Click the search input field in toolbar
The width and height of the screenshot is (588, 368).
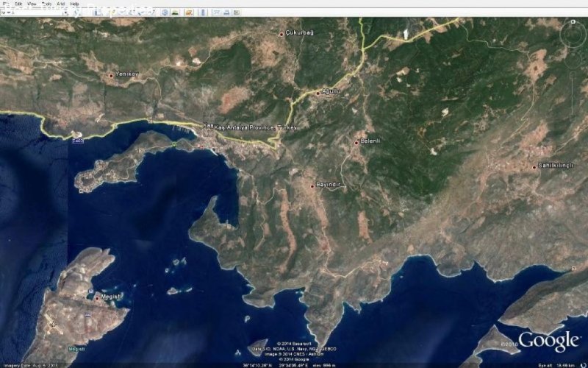coord(32,13)
